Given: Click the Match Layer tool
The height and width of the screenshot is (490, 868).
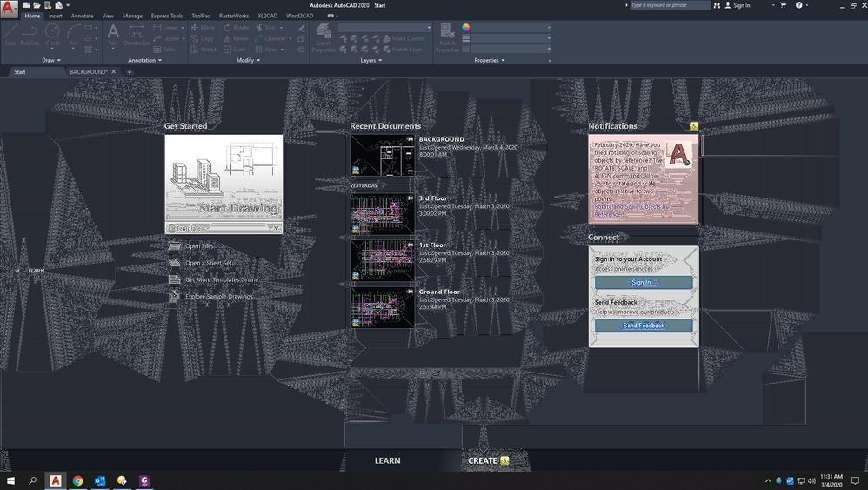Looking at the screenshot, I should click(x=403, y=50).
